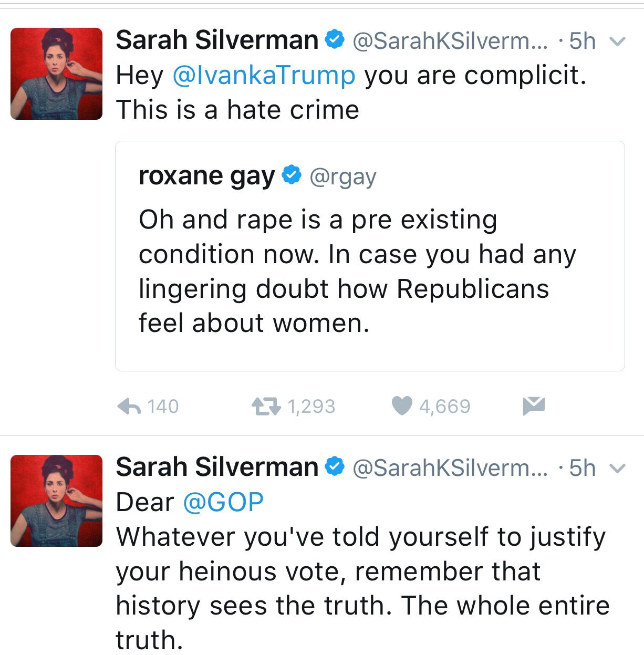The width and height of the screenshot is (644, 655).
Task: Tap the @rgay handle in quoted tweet
Action: click(343, 176)
